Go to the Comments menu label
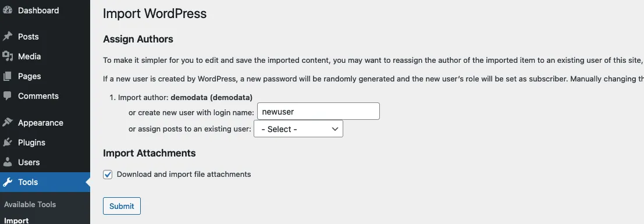Viewport: 644px width, 224px height. pos(38,96)
